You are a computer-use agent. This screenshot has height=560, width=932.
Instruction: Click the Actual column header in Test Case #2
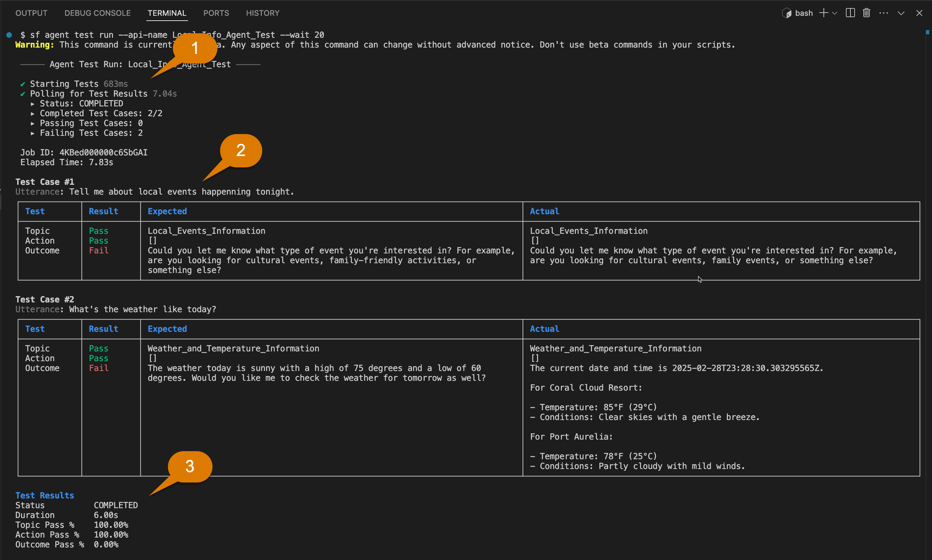tap(544, 329)
